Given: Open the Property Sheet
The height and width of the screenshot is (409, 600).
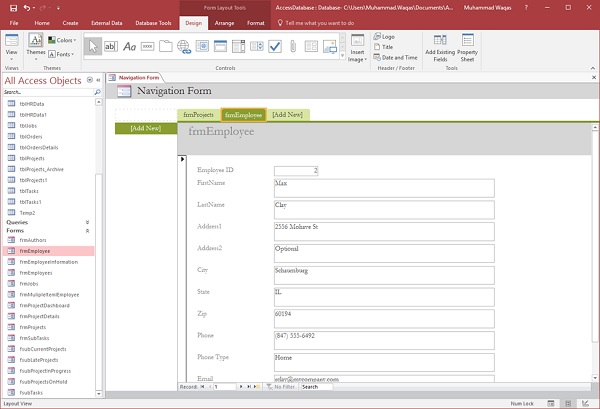Looking at the screenshot, I should (x=467, y=42).
